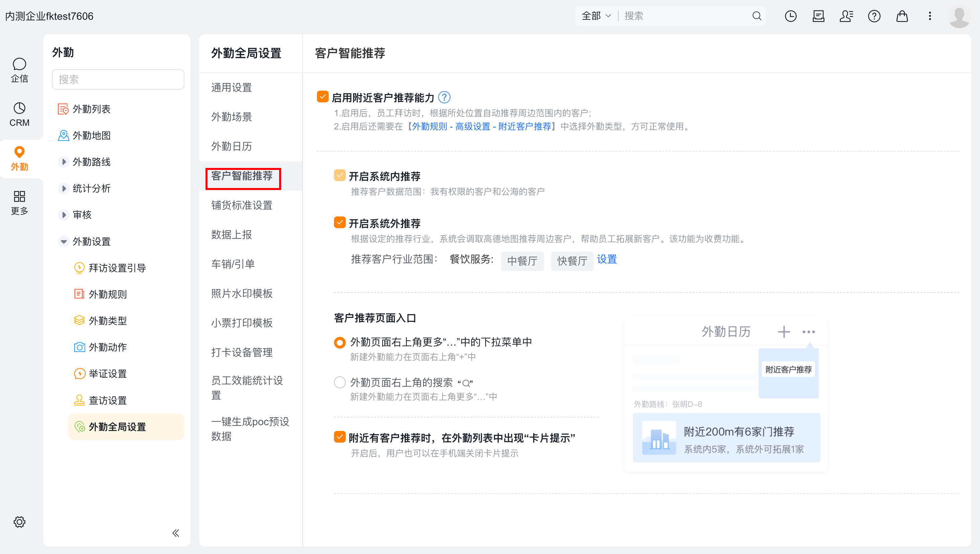The height and width of the screenshot is (554, 980).
Task: Select the 外勤页面右上角更多下拉菜单 radio option
Action: (x=339, y=343)
